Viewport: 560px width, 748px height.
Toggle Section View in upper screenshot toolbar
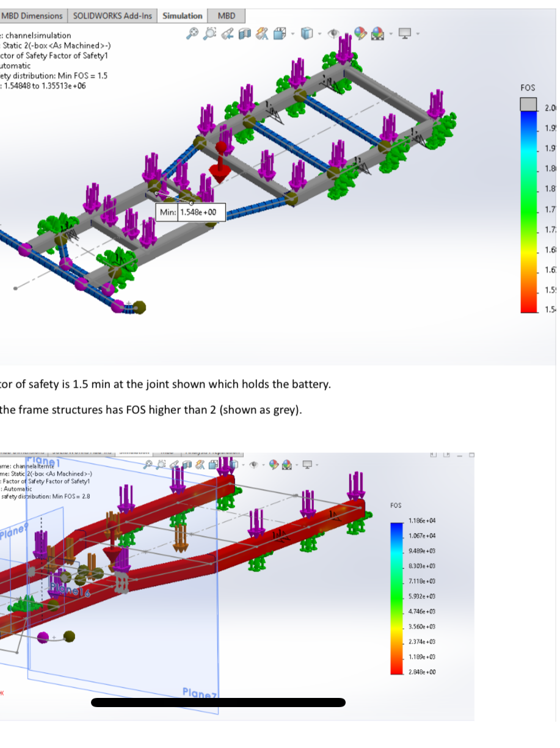[x=245, y=33]
